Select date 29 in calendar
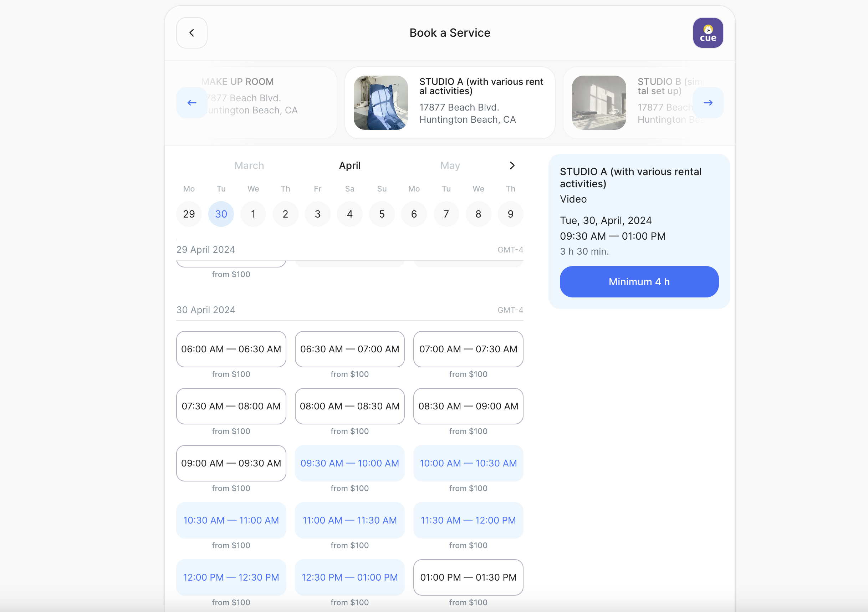 (189, 214)
